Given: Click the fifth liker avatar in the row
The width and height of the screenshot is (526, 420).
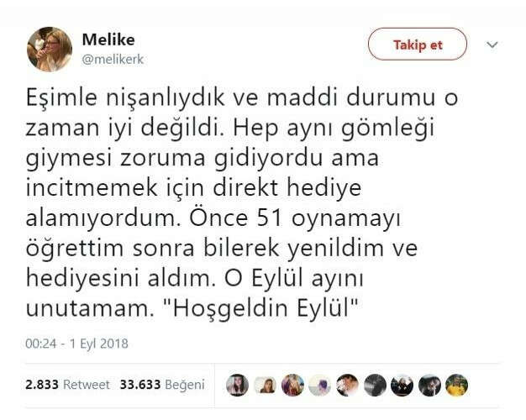Looking at the screenshot, I should click(x=347, y=385).
